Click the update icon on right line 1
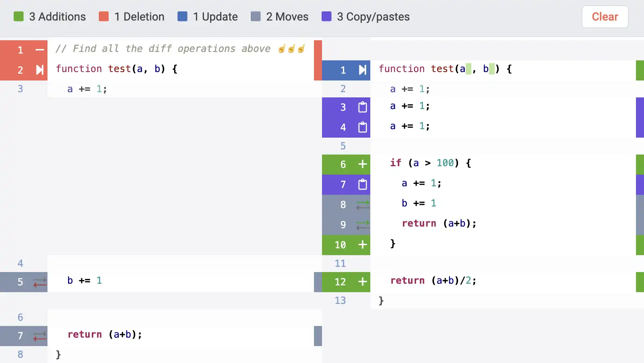The image size is (644, 363). [362, 70]
